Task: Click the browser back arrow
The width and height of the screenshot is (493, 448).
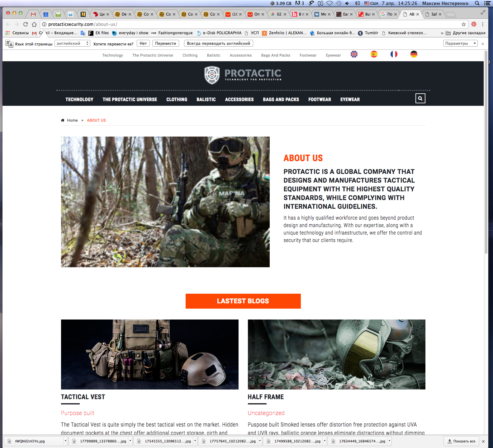Action: [x=8, y=24]
